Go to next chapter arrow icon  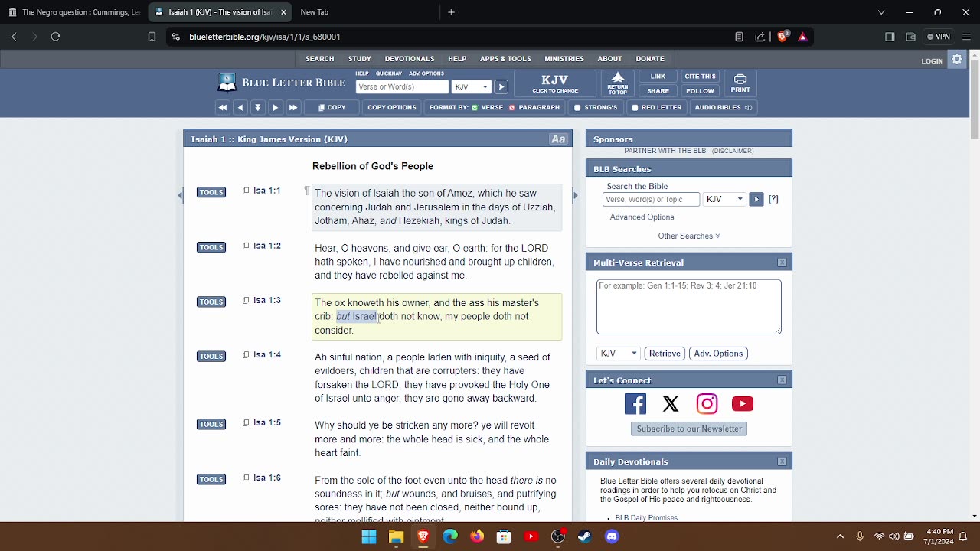click(276, 108)
